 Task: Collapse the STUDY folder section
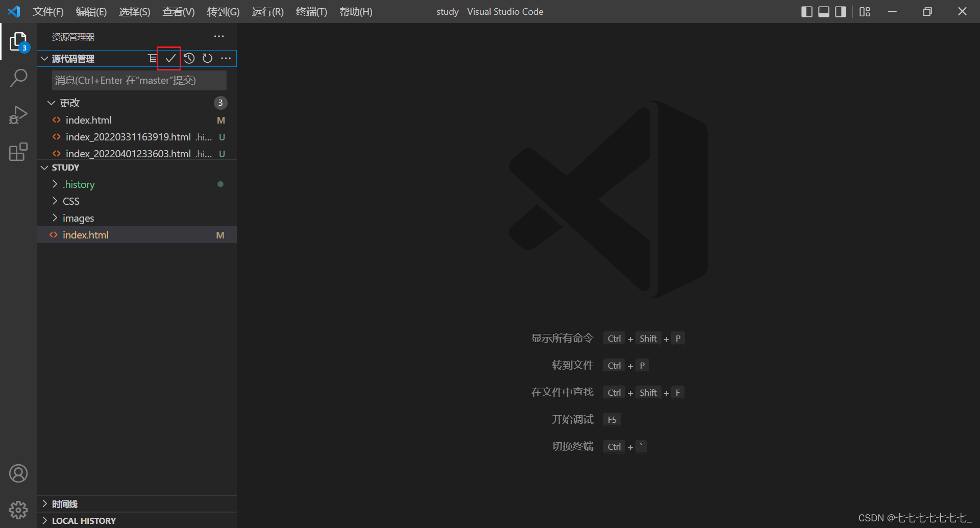[44, 167]
